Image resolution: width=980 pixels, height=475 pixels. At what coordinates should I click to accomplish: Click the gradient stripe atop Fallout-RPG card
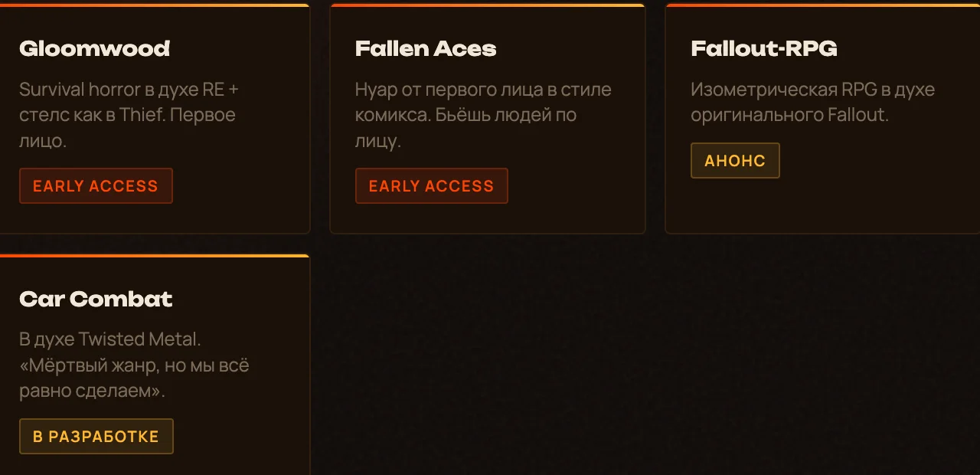point(822,5)
